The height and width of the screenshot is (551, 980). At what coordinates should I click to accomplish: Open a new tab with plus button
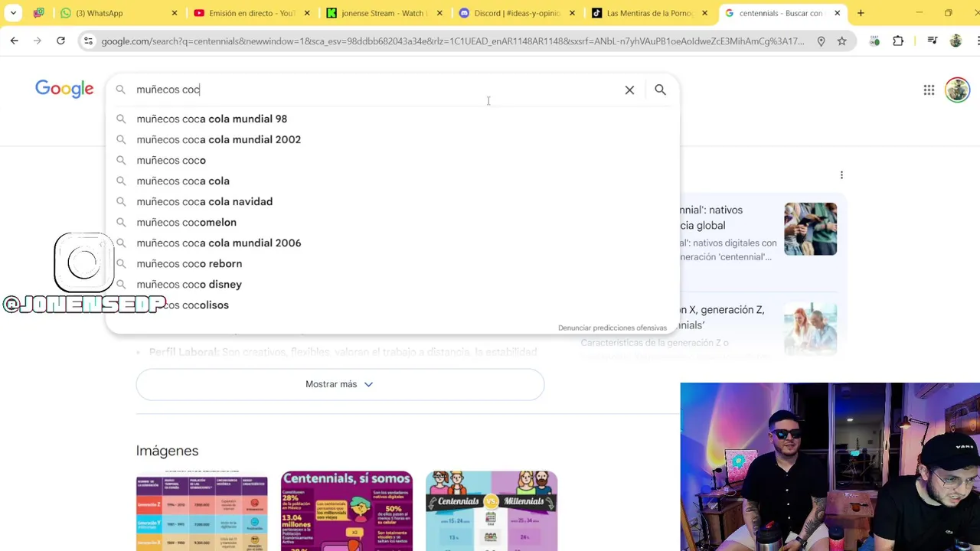(x=861, y=13)
